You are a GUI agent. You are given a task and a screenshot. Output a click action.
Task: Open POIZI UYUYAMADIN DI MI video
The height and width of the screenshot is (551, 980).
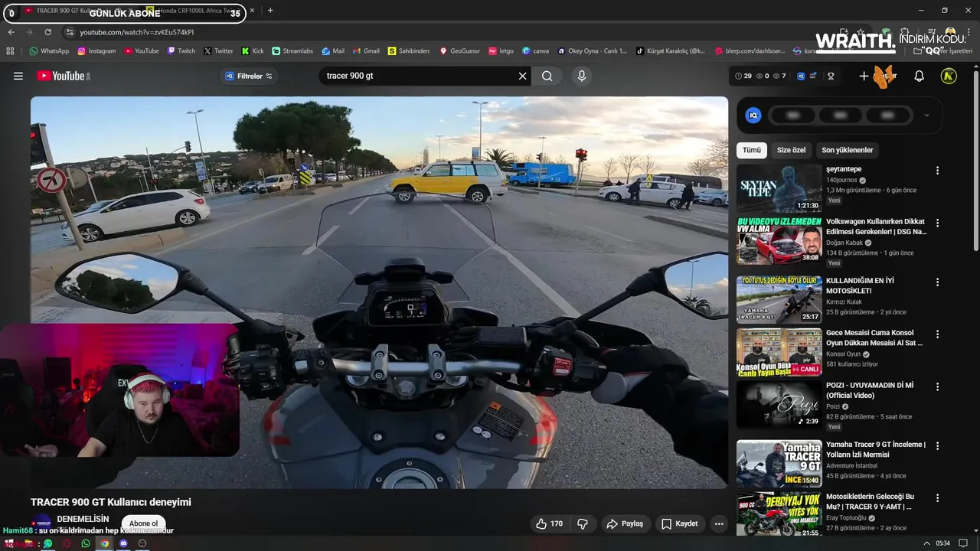point(779,404)
